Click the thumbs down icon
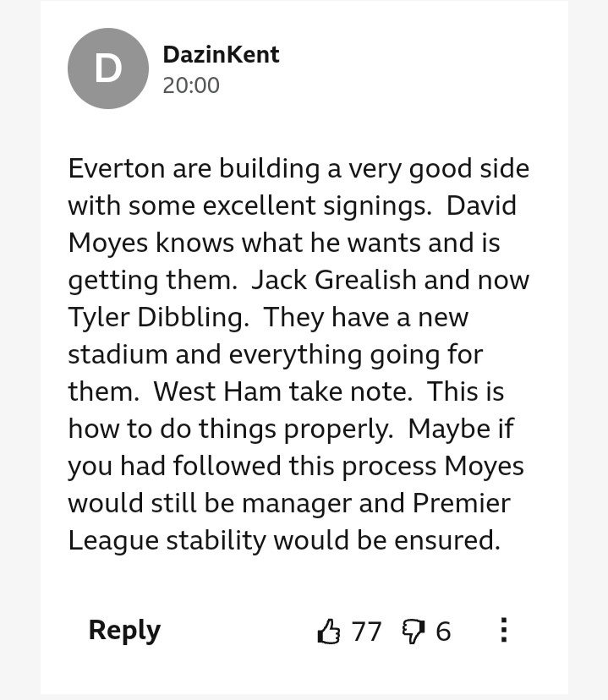The height and width of the screenshot is (700, 608). 414,631
